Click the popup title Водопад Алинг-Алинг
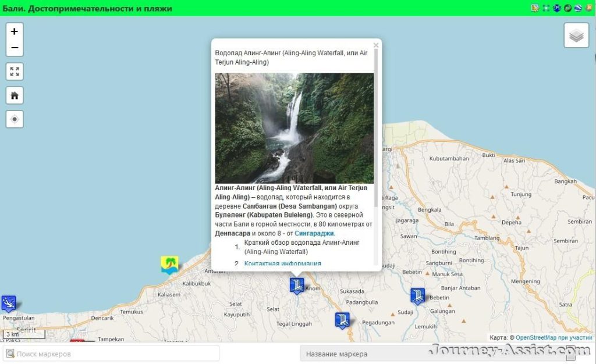The height and width of the screenshot is (364, 596). 291,58
